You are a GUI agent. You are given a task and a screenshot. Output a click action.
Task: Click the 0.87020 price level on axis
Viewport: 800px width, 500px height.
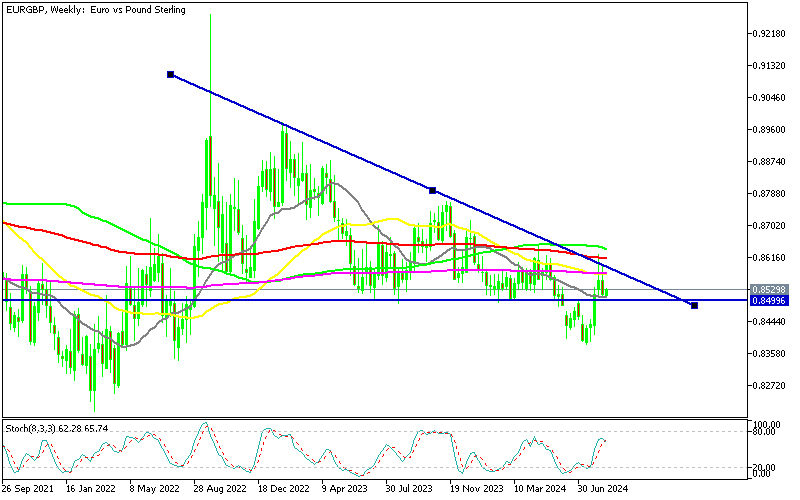[x=772, y=226]
